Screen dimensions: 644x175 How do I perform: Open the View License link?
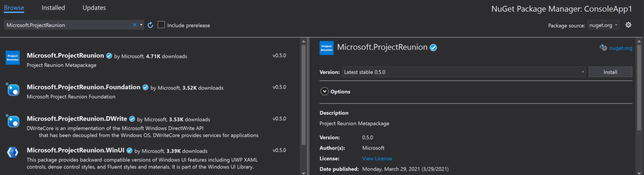pos(377,158)
